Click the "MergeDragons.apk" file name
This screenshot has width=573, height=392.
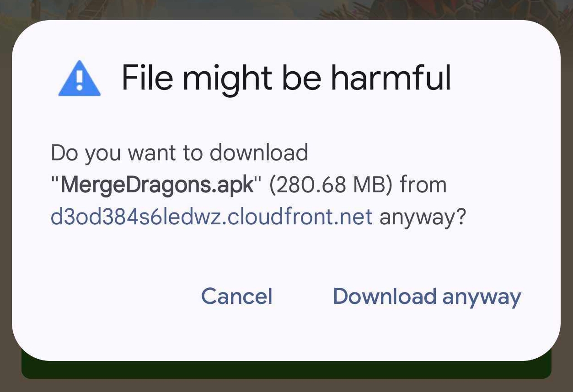pos(156,185)
